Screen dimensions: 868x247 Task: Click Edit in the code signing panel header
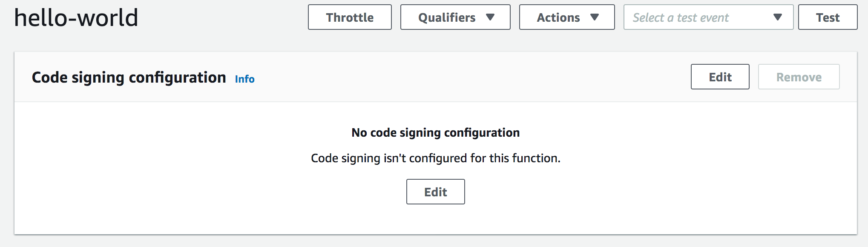click(720, 77)
